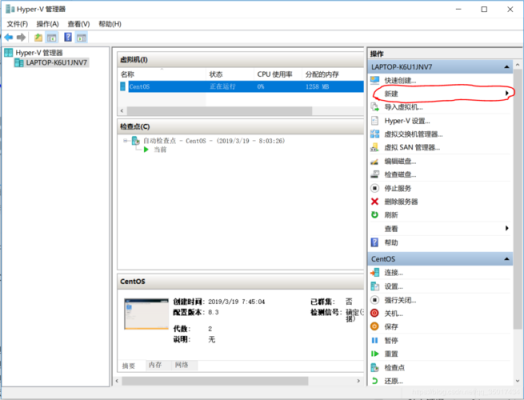The image size is (524, 400).
Task: Collapse the 自动检查点 CentOS checkpoint node
Action: pyautogui.click(x=126, y=141)
